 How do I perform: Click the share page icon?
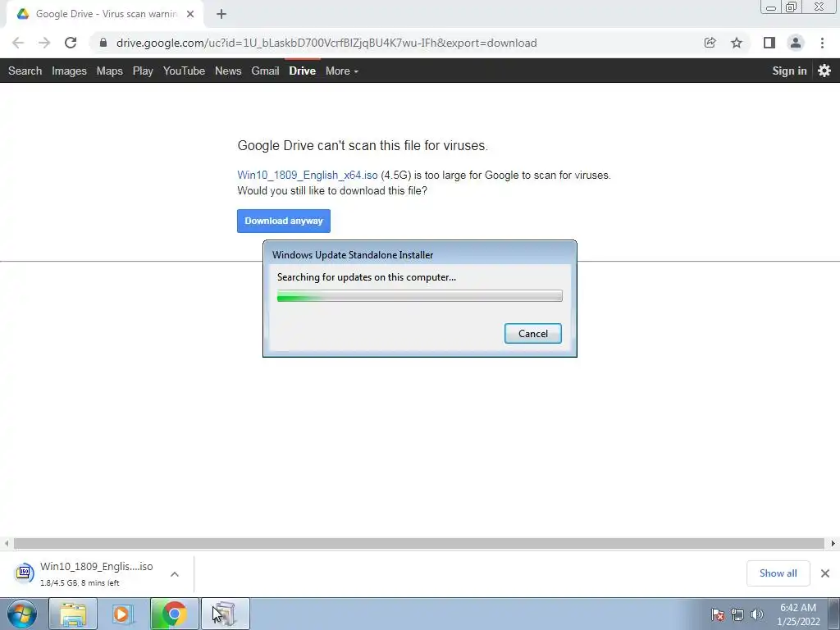click(x=710, y=43)
